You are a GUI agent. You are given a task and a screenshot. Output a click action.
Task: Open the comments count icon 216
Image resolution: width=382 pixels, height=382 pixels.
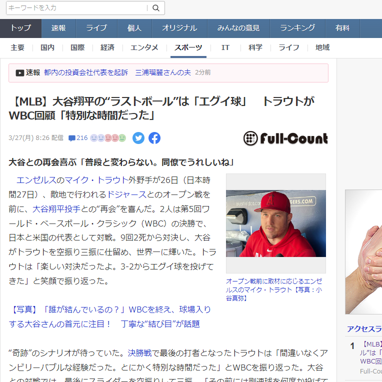[x=78, y=138]
